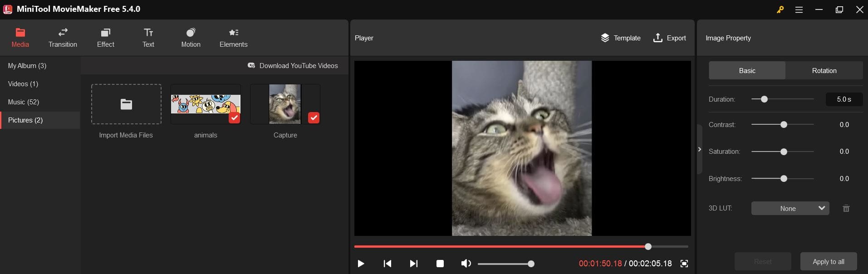868x274 pixels.
Task: Open the Effect tab
Action: (105, 38)
